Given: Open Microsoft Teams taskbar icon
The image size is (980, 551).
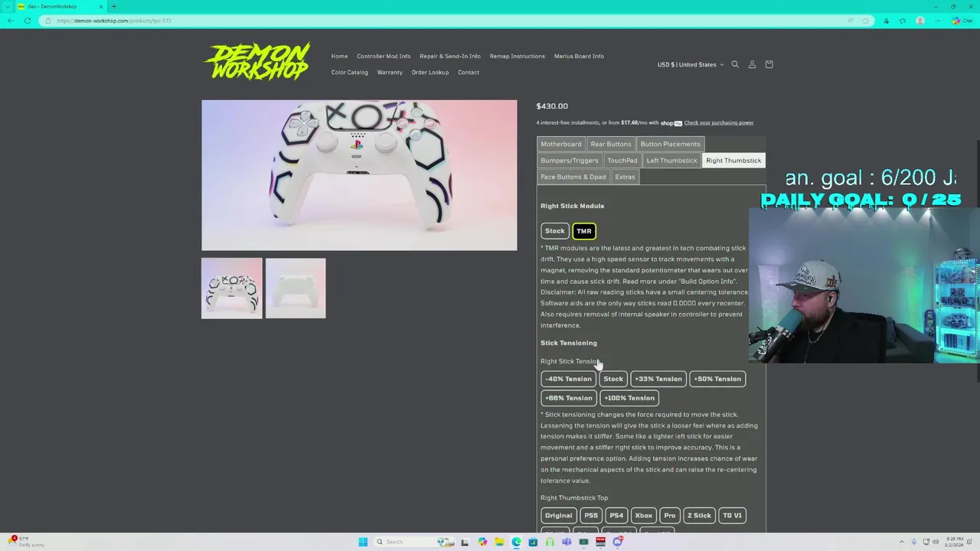Looking at the screenshot, I should (567, 542).
